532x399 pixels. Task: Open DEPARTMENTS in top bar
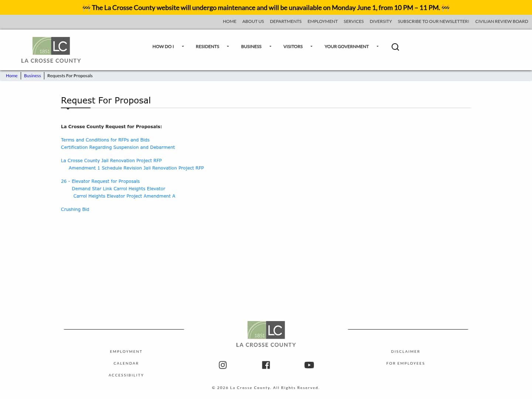[286, 21]
